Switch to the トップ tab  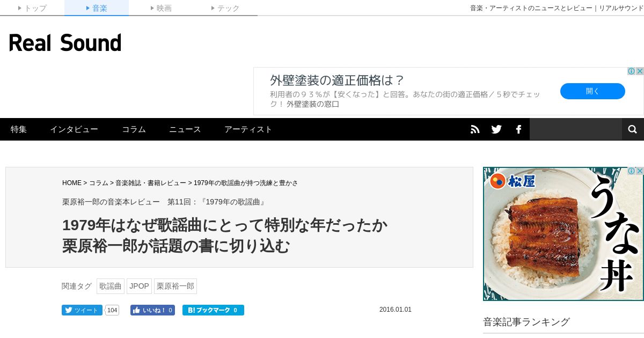(x=32, y=8)
